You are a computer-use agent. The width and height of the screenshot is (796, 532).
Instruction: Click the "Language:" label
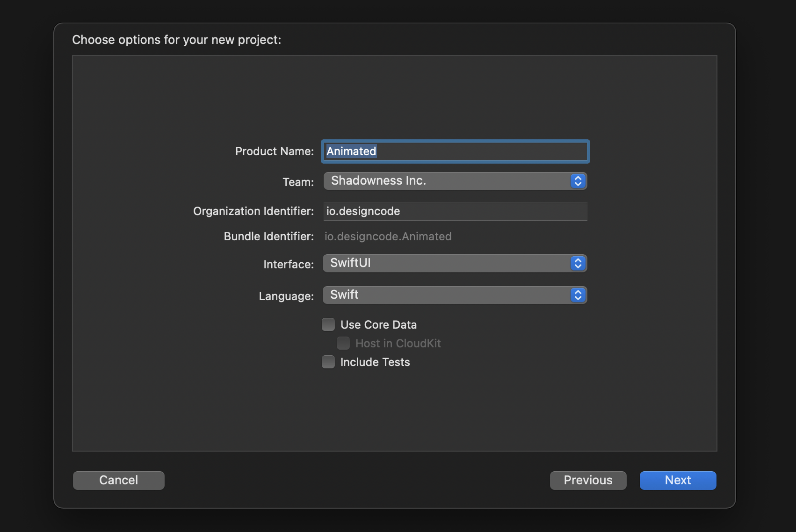(x=286, y=296)
